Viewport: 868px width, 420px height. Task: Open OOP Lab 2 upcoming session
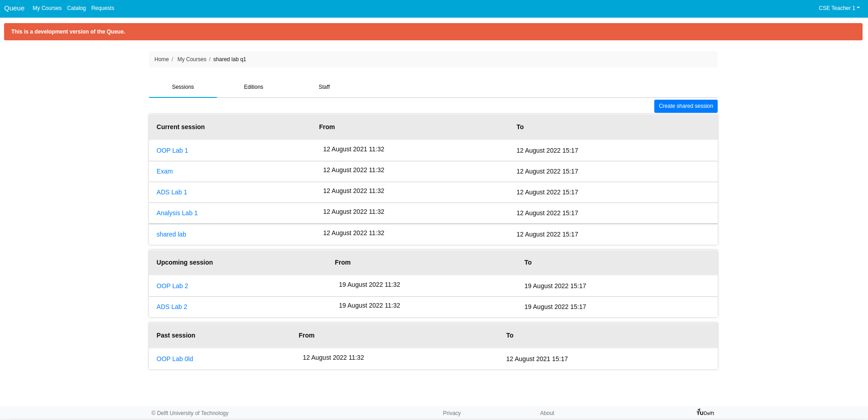(x=172, y=286)
